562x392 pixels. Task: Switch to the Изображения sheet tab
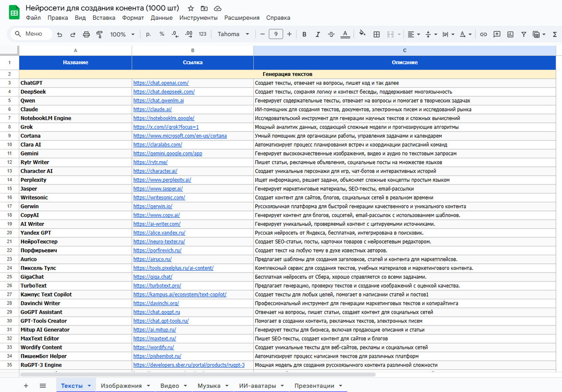(x=121, y=386)
